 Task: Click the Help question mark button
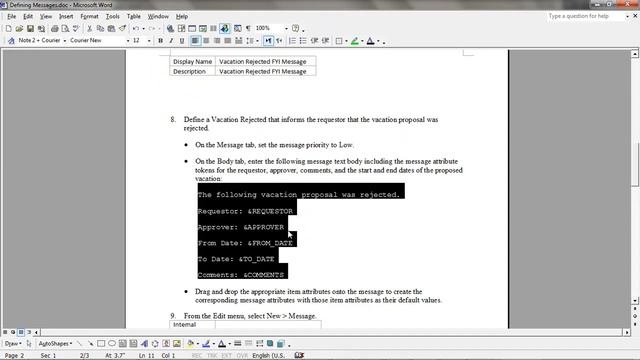click(x=296, y=29)
